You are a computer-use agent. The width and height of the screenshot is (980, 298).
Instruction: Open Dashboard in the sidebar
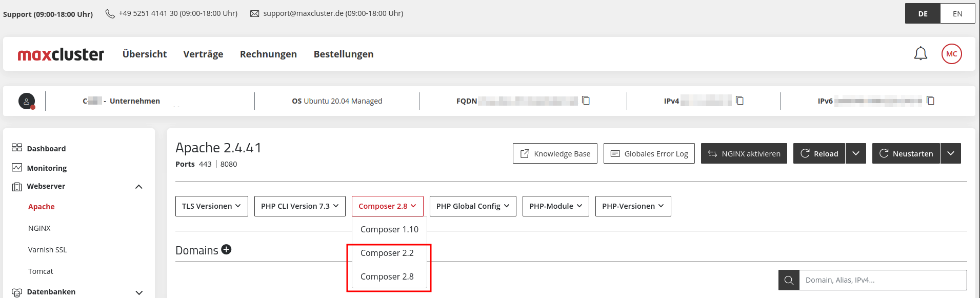pos(46,148)
